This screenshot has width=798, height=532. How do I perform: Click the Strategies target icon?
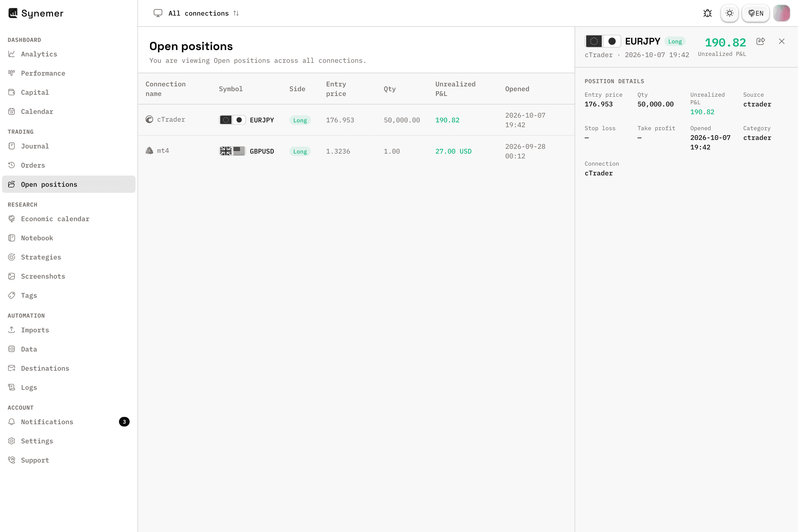click(12, 257)
